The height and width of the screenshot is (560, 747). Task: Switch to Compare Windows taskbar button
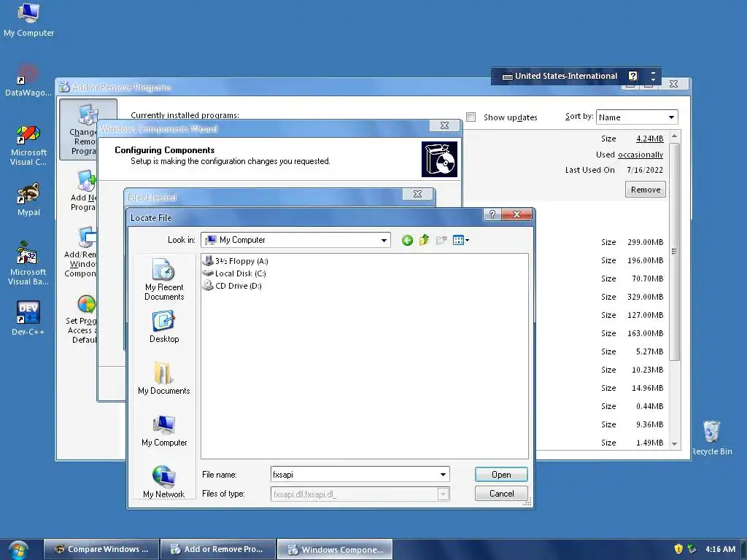101,549
